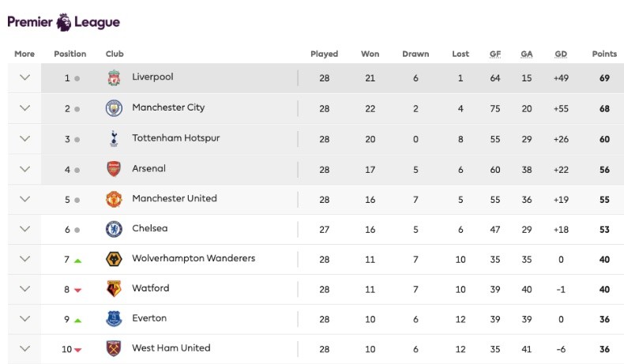The height and width of the screenshot is (364, 624).
Task: Click the GD column header
Action: pyautogui.click(x=561, y=54)
